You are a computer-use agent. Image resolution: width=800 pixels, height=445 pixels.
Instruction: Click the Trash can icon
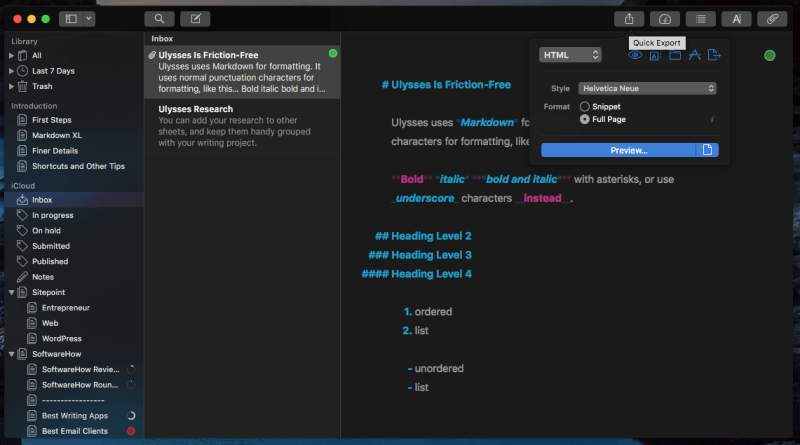pyautogui.click(x=22, y=86)
